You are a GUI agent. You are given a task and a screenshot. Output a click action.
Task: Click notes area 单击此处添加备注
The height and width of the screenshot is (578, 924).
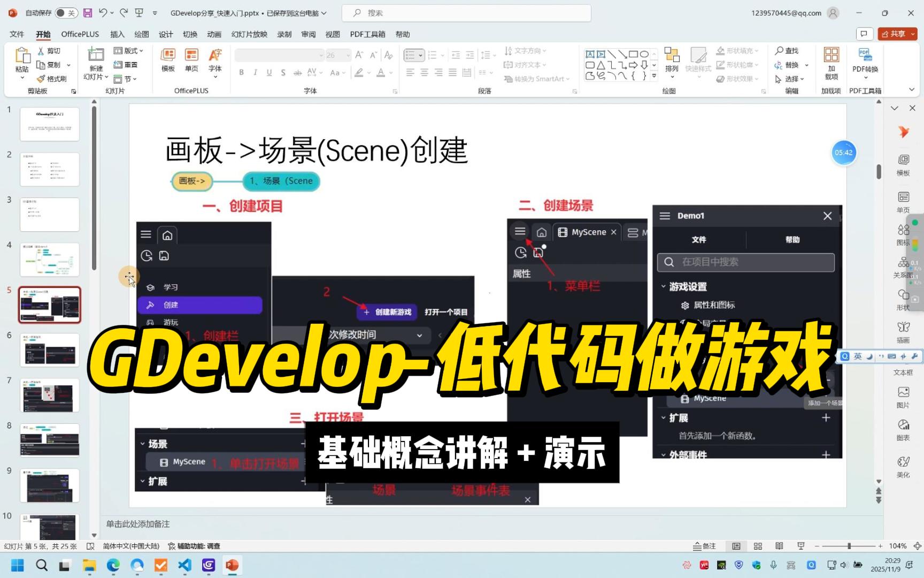(138, 524)
